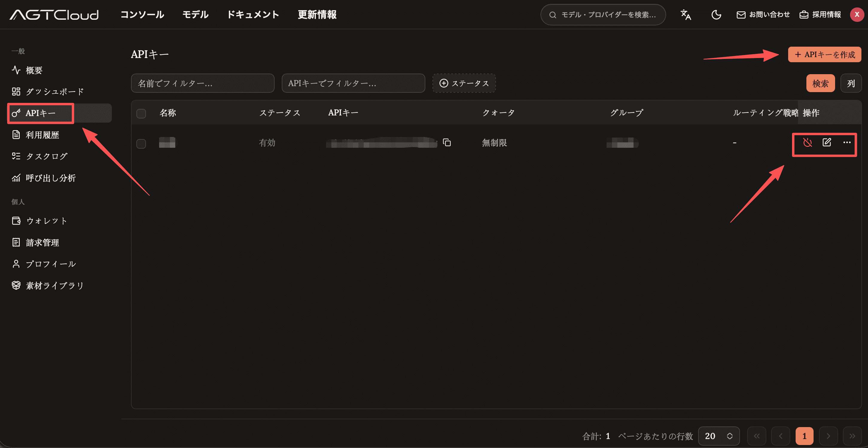Open more actions three-dot menu
This screenshot has height=448, width=868.
tap(847, 142)
